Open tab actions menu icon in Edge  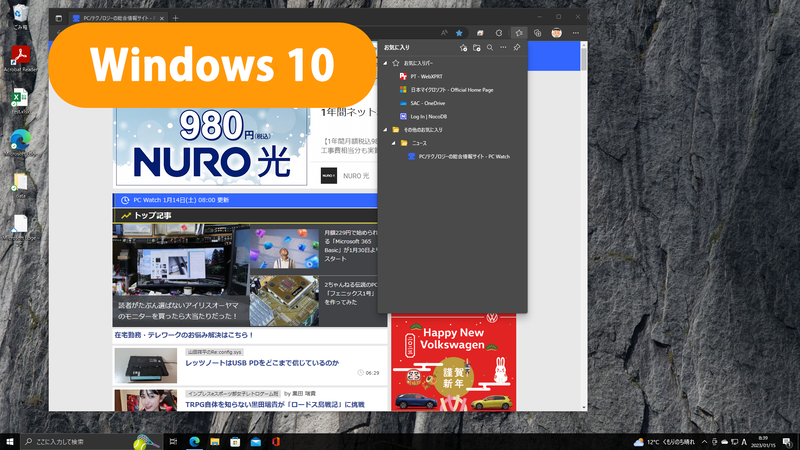coord(59,18)
